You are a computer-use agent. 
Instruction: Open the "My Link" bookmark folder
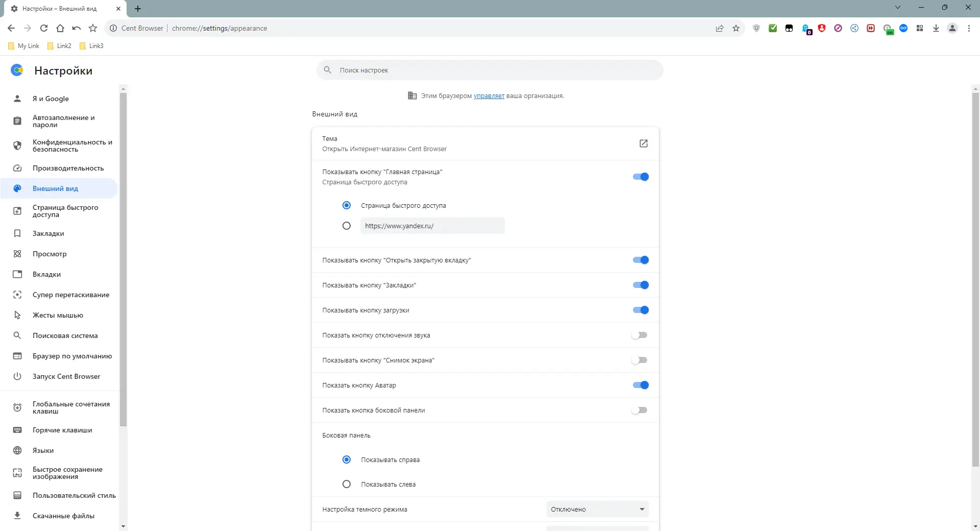(24, 46)
